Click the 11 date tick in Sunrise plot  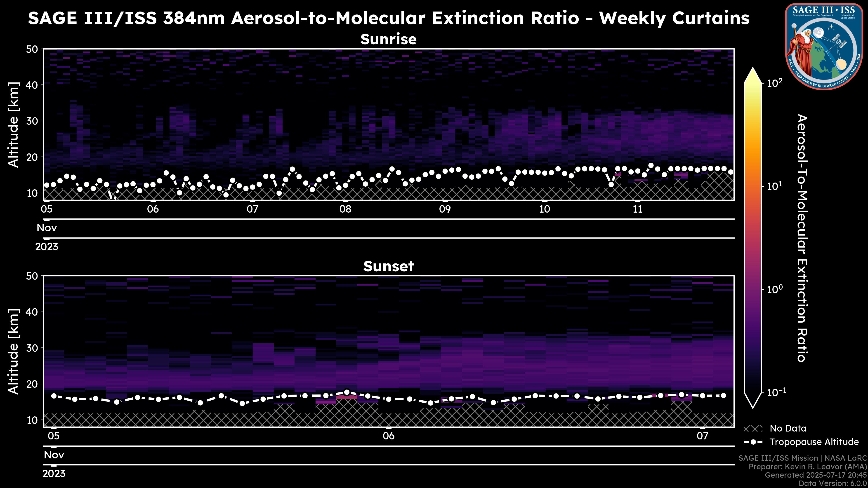637,209
